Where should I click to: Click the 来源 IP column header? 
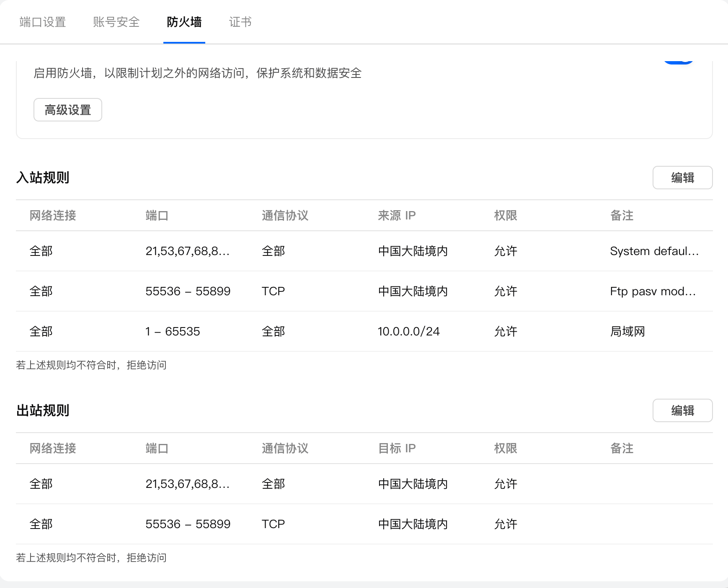pyautogui.click(x=397, y=216)
